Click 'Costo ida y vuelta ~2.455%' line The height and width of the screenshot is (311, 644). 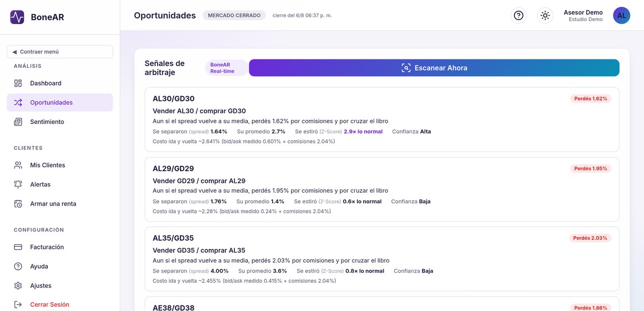(x=244, y=281)
